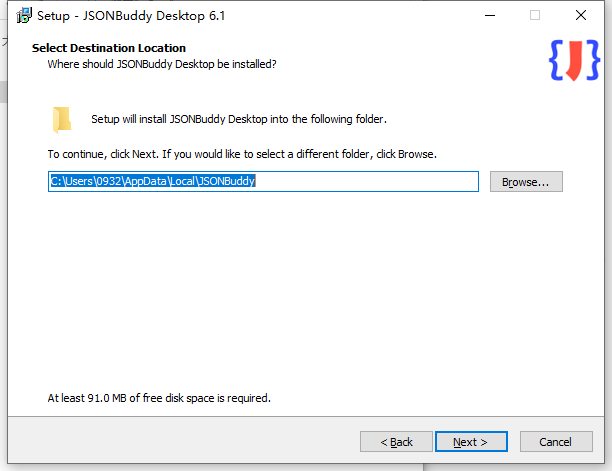Screen dimensions: 612x471
Task: Click 'To continue, click Next' instruction text
Action: pos(242,154)
